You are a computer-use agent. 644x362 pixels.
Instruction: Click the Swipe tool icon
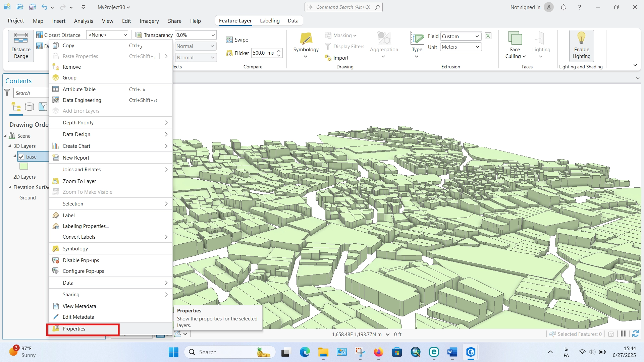point(229,40)
